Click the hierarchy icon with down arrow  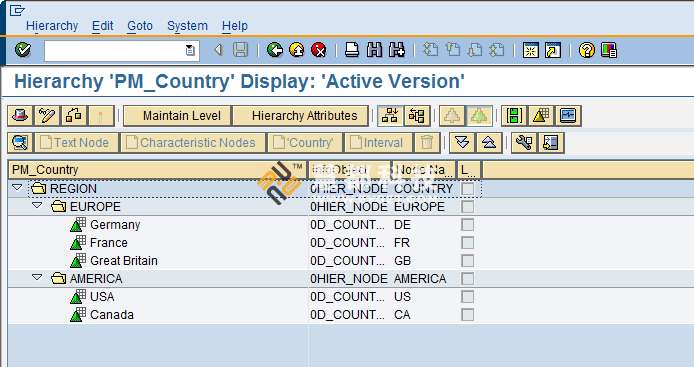tap(390, 116)
